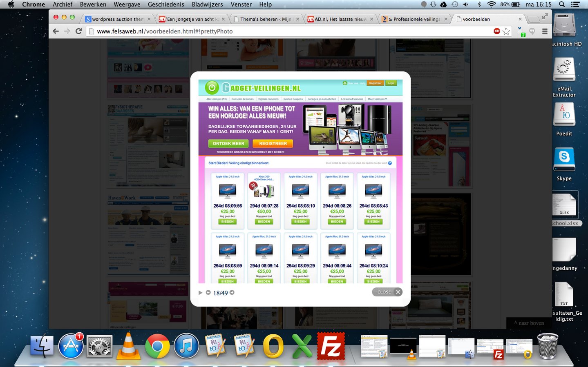
Task: Click the Time Machine menu bar icon
Action: [455, 4]
